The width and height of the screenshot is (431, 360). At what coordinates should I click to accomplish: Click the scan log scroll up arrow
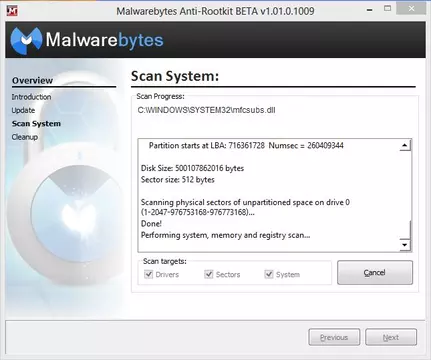(405, 145)
